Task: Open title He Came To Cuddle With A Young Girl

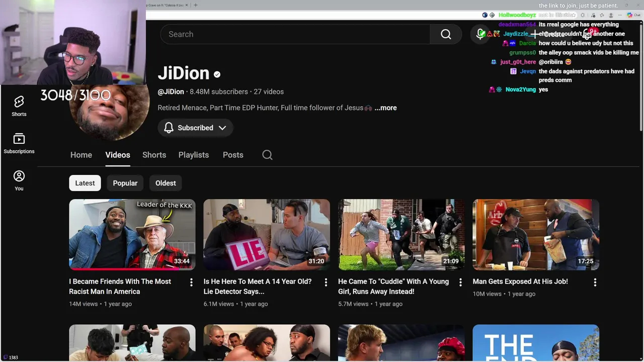Action: point(393,287)
